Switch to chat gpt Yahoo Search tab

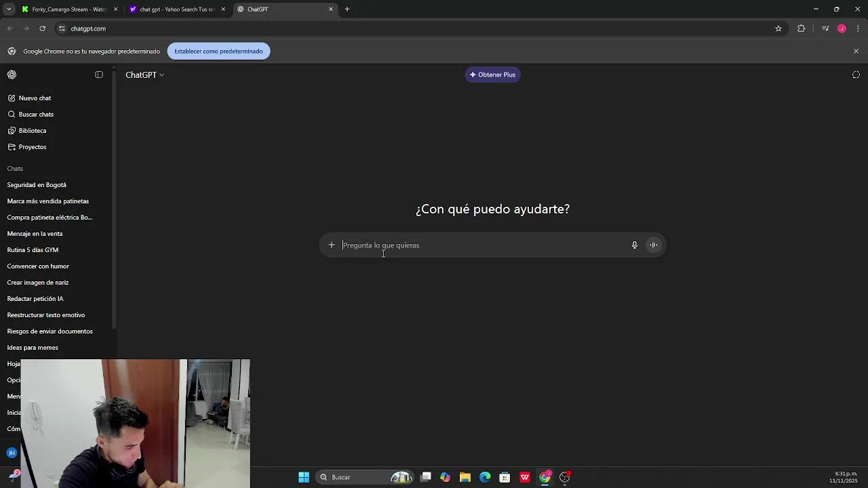click(176, 9)
